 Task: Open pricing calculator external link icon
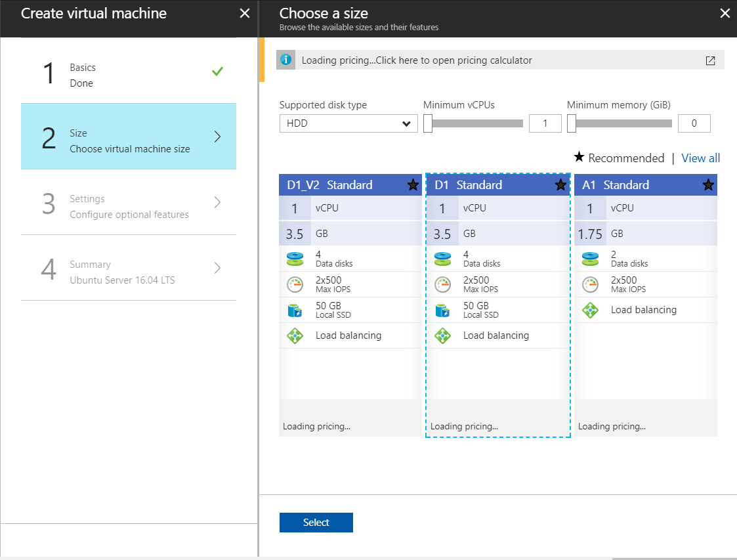click(710, 60)
